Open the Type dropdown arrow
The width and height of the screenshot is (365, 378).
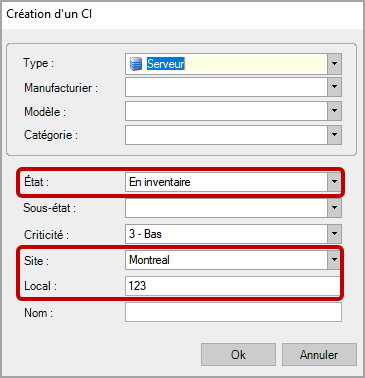pyautogui.click(x=334, y=64)
